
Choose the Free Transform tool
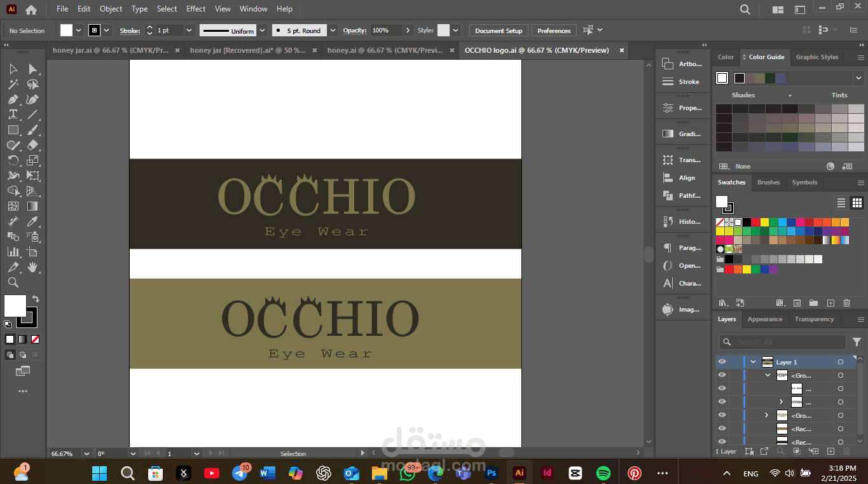pos(32,176)
